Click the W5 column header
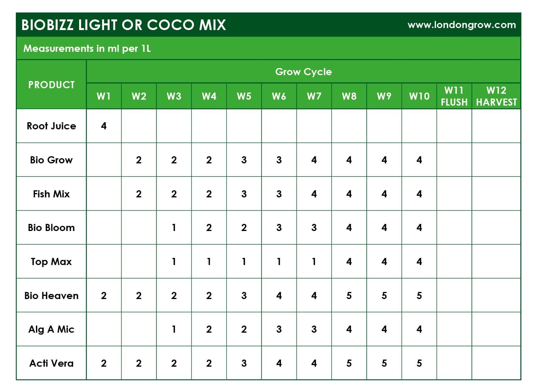 (x=244, y=96)
